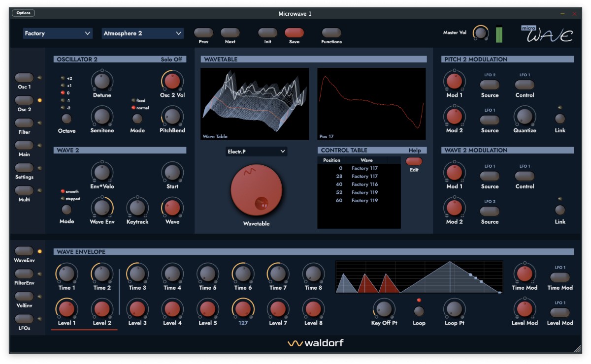Turn the large Wavetable selector knob
591x364 pixels.
point(255,190)
